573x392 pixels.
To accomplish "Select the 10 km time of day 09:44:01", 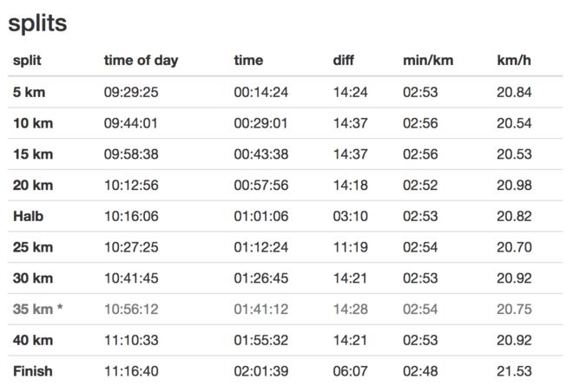I will tap(131, 123).
